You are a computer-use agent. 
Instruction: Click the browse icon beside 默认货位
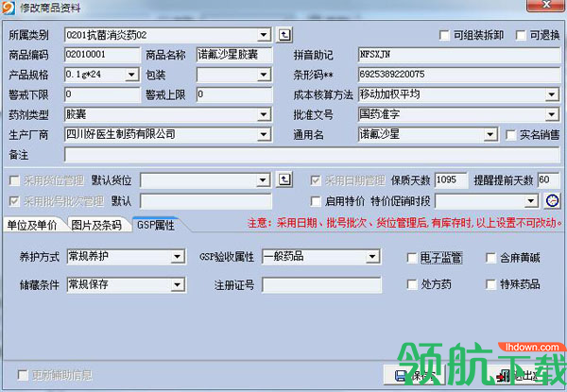(x=284, y=179)
